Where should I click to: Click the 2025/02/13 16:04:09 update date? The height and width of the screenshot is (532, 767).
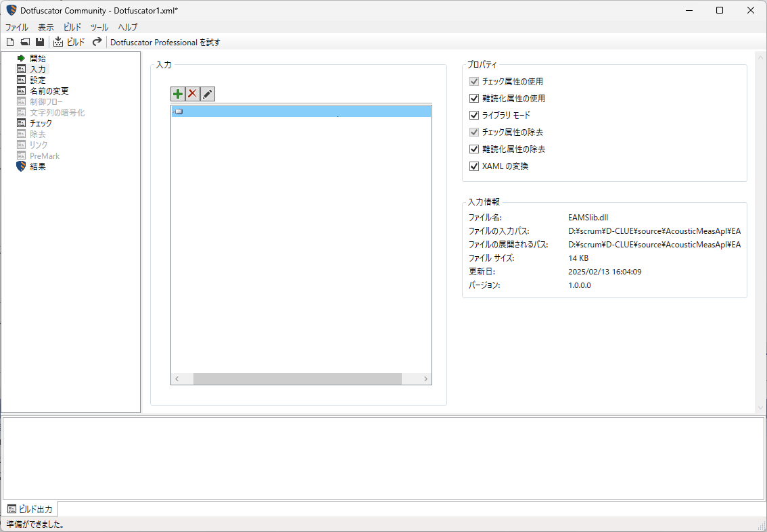605,271
